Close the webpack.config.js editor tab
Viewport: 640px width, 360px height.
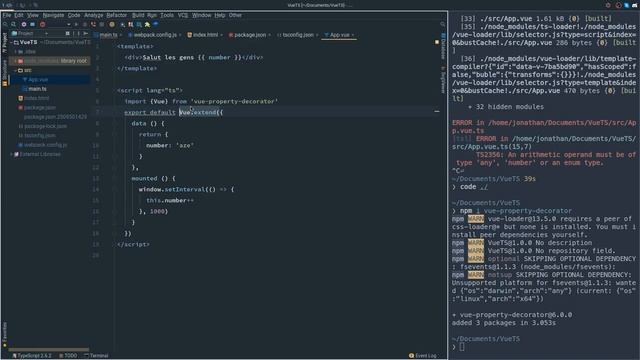(180, 35)
